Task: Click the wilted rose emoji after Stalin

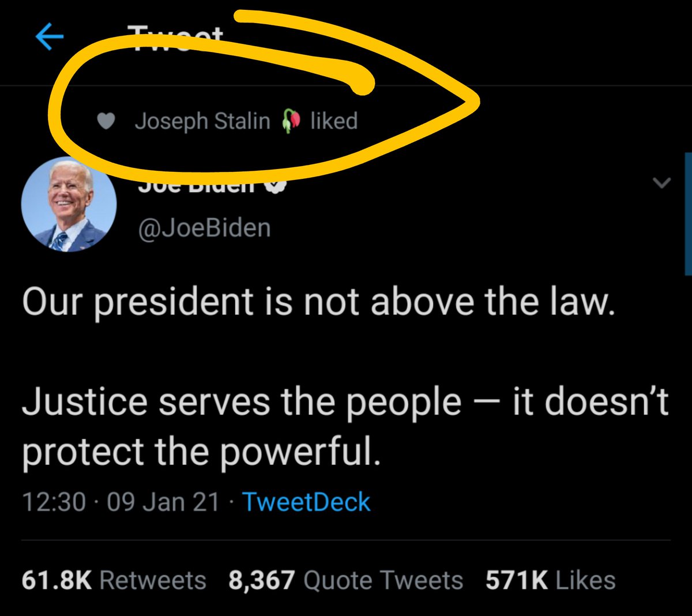Action: click(291, 121)
